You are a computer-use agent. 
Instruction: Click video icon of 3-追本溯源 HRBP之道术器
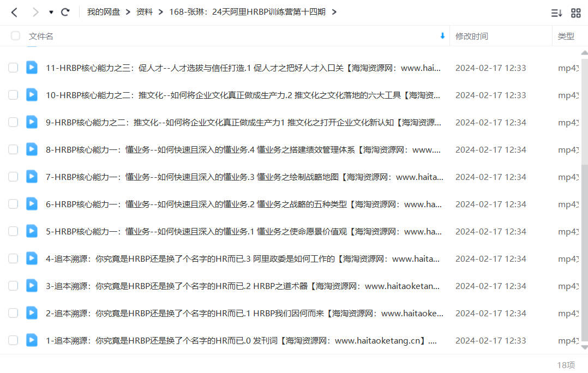coord(32,286)
